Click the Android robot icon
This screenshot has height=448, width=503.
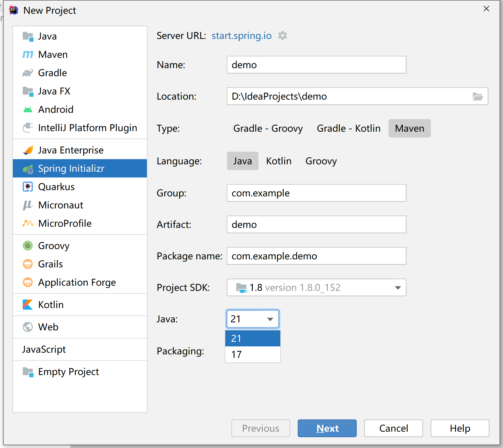[28, 110]
